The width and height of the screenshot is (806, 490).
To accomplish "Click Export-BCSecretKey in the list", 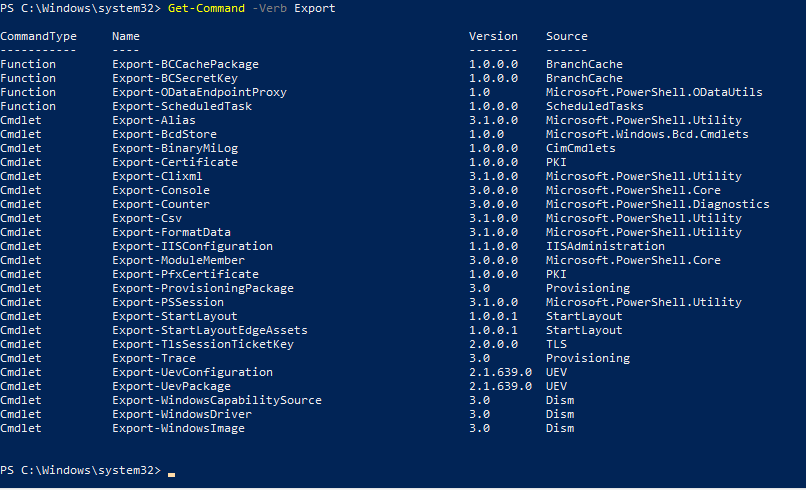I will pos(175,78).
